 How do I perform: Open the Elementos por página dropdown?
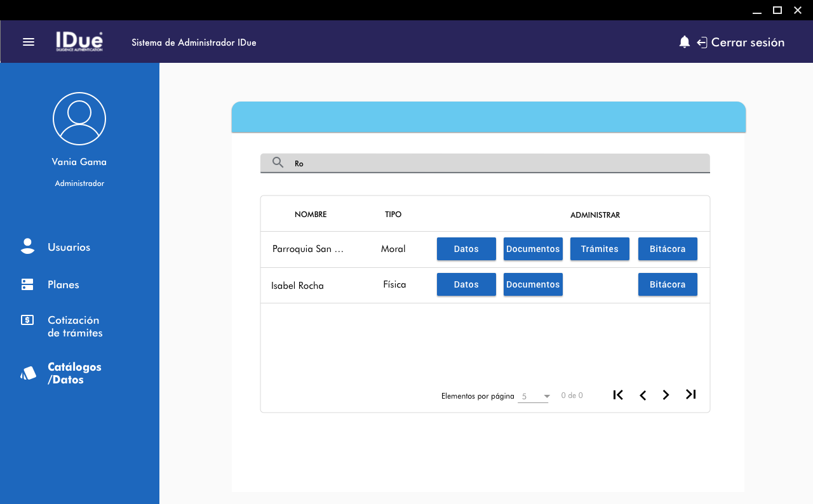point(534,397)
